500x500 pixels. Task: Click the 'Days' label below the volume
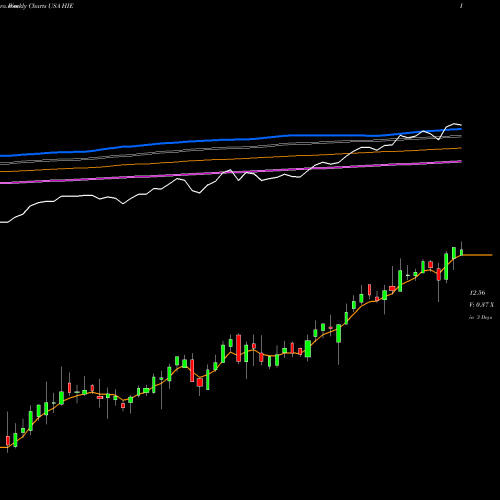[x=480, y=317]
